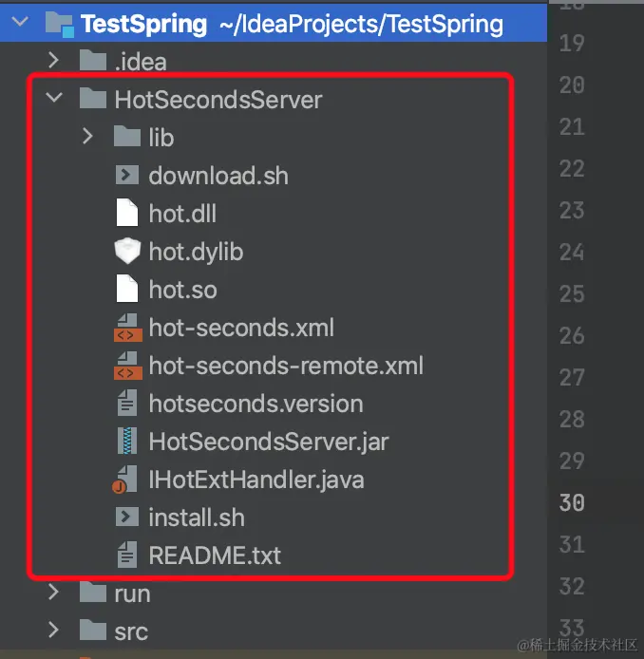Click the download.sh shell script icon

(x=126, y=176)
